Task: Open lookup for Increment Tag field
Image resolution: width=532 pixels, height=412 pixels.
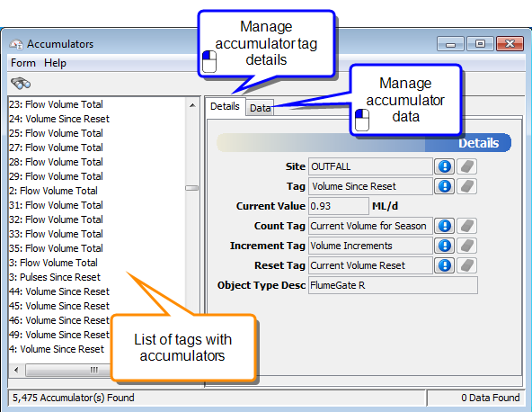Action: (x=445, y=246)
